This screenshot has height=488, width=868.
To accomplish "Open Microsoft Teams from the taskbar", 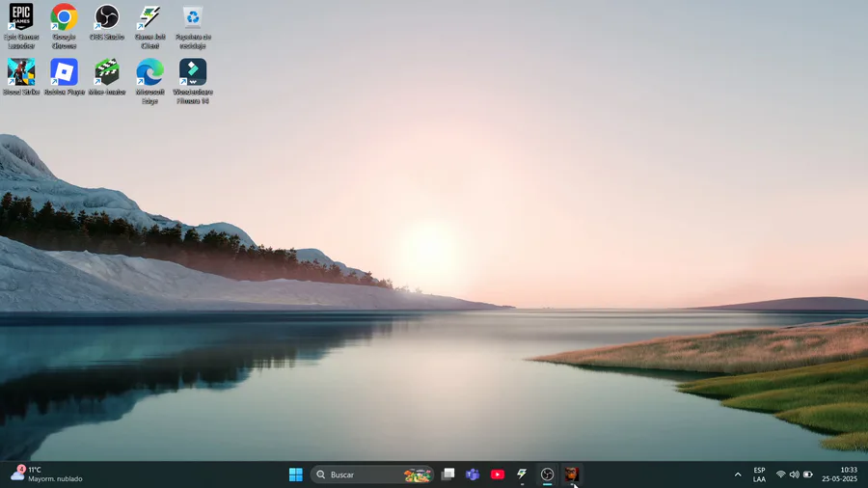I will coord(473,474).
